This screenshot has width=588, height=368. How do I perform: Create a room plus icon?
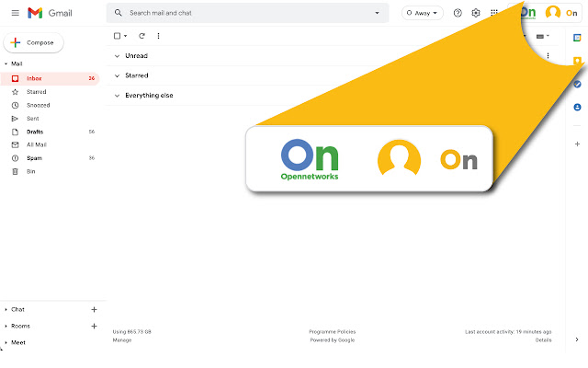pyautogui.click(x=94, y=327)
